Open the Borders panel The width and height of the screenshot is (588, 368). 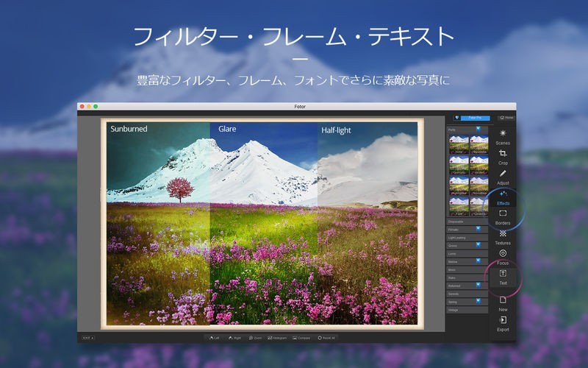(x=503, y=216)
